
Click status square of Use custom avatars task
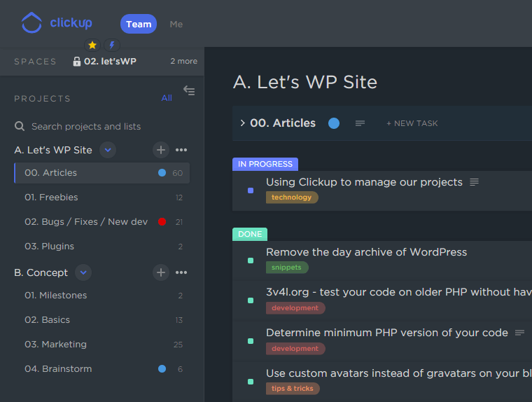(x=251, y=382)
